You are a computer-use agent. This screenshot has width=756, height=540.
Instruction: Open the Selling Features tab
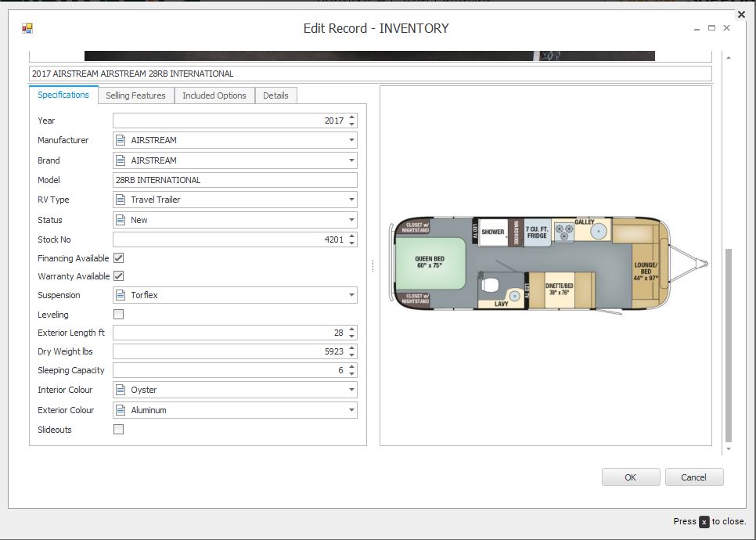(136, 95)
